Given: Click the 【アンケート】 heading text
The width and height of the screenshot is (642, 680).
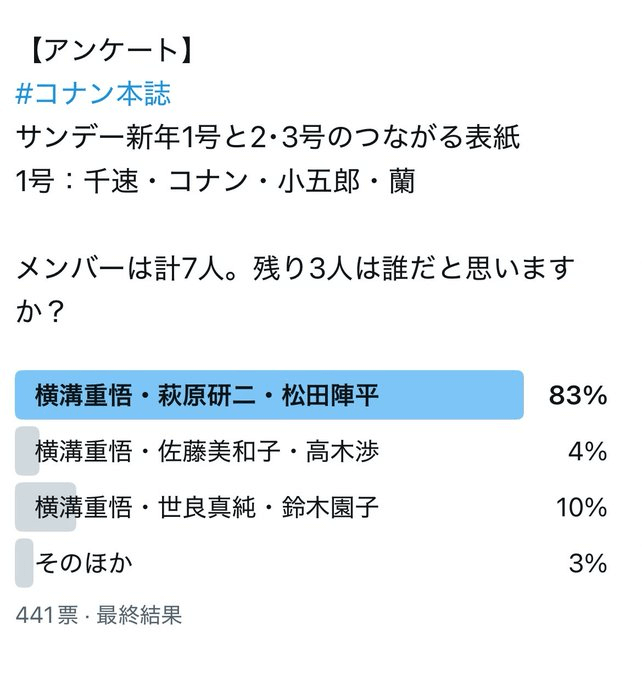Looking at the screenshot, I should tap(104, 49).
